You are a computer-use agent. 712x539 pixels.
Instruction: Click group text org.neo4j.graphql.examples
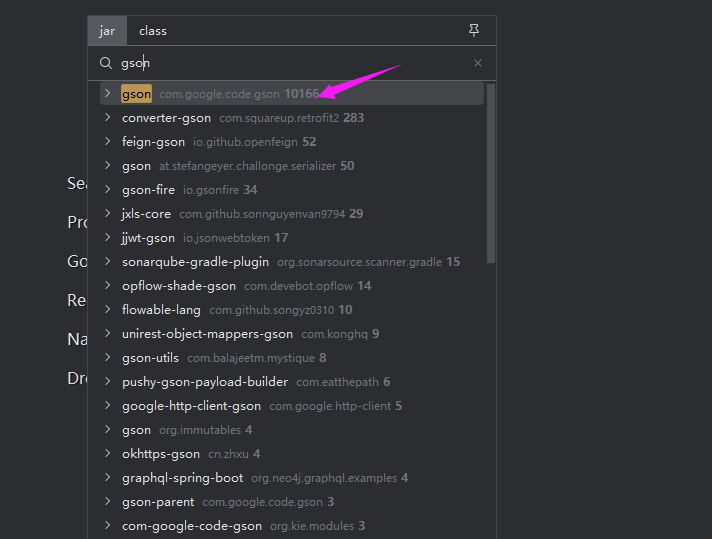324,478
